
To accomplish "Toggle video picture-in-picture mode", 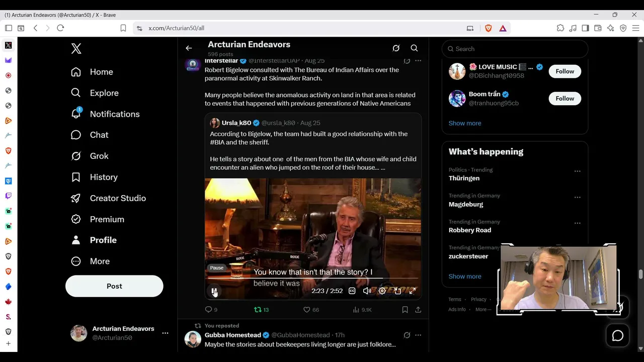I will pyautogui.click(x=397, y=291).
